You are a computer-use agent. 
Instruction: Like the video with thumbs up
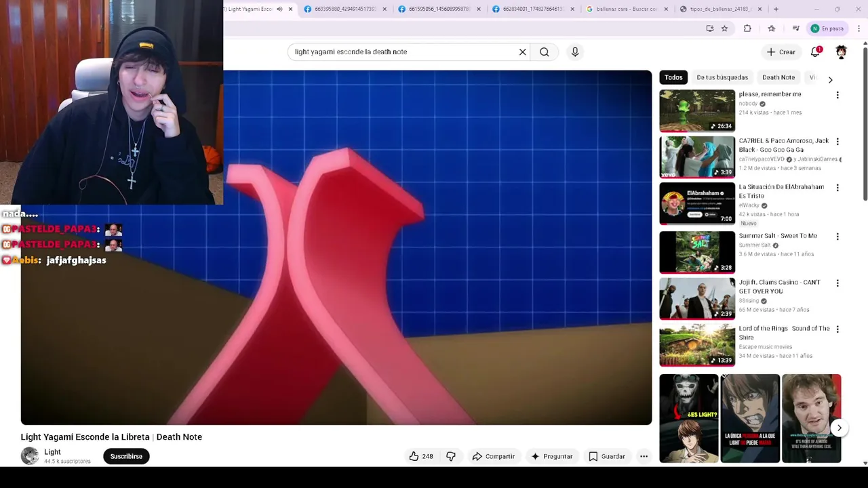tap(420, 456)
